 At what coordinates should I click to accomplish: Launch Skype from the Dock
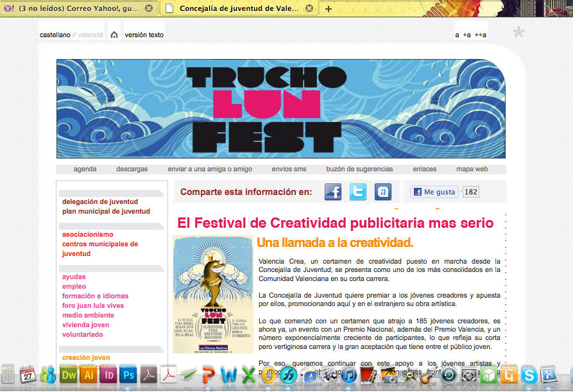pyautogui.click(x=529, y=375)
